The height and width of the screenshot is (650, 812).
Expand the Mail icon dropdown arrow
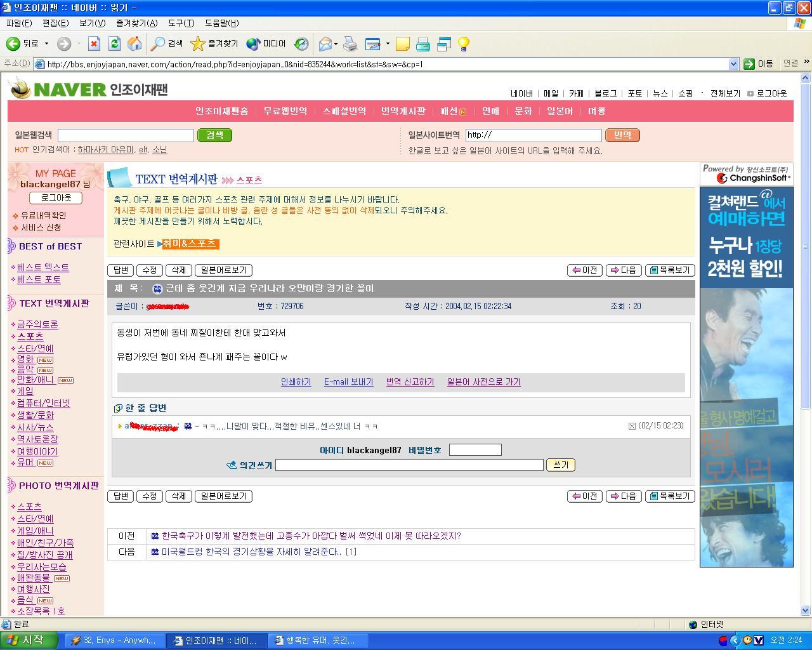[336, 44]
